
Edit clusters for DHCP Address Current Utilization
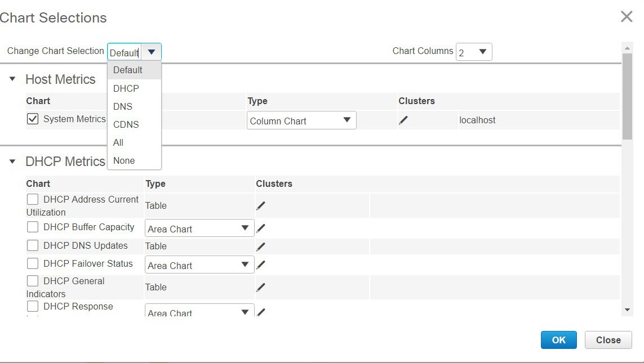260,205
